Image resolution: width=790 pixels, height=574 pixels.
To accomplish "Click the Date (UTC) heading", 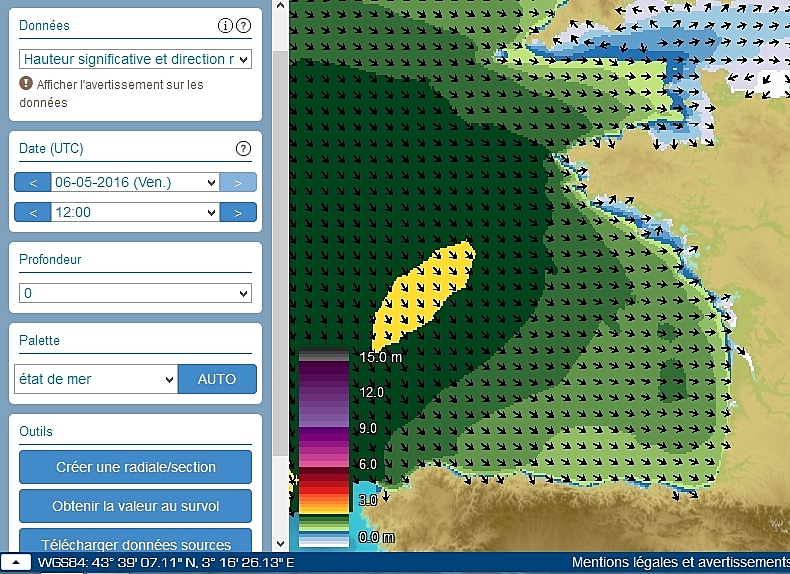I will coord(51,149).
